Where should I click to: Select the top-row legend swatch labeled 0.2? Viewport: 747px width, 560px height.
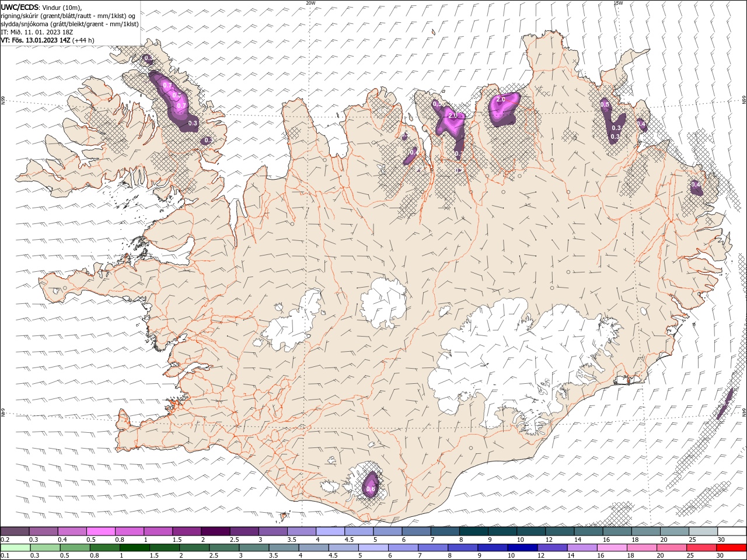coord(15,531)
